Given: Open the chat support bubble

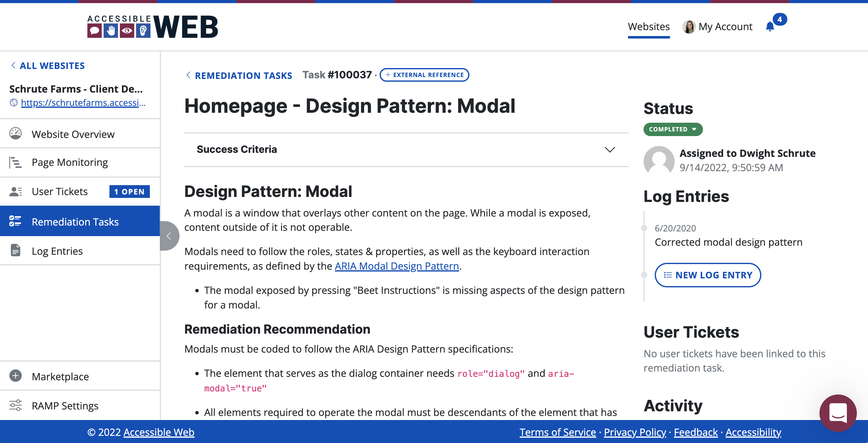Looking at the screenshot, I should coord(838,413).
